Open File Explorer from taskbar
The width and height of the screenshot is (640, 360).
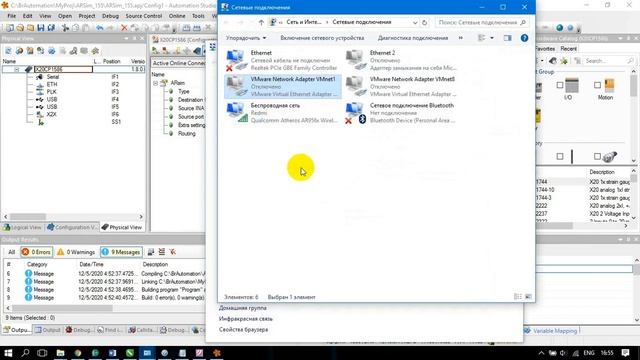tap(60, 353)
